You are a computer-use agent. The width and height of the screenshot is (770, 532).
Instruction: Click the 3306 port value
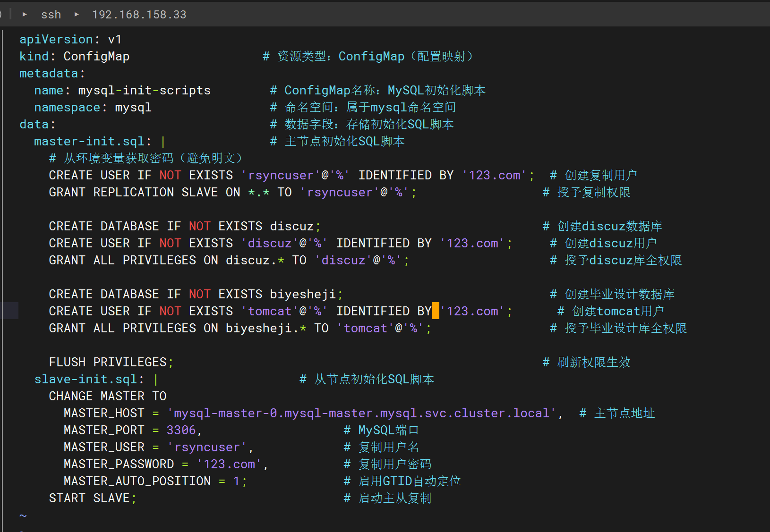coord(181,430)
